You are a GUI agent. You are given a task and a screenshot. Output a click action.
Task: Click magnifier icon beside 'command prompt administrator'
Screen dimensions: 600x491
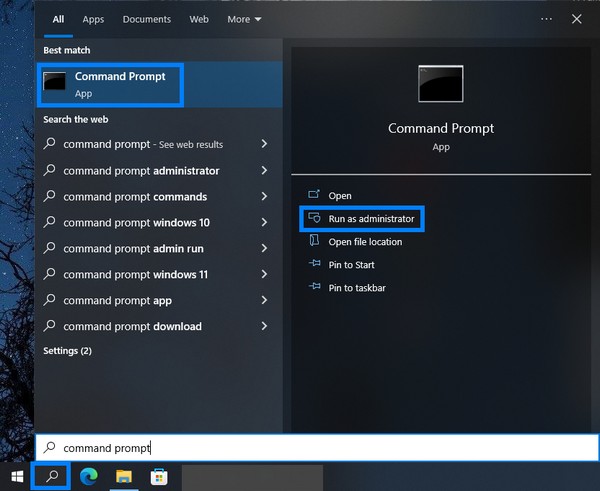pos(49,170)
